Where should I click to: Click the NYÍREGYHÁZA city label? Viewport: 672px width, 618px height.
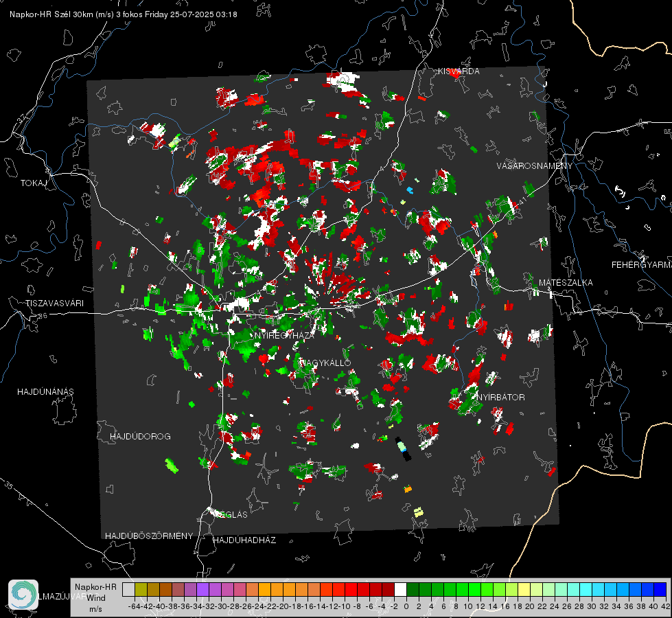tap(284, 335)
